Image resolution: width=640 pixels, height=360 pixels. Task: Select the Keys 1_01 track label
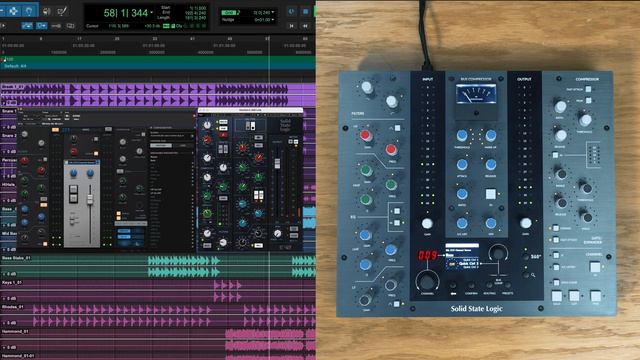coord(12,282)
